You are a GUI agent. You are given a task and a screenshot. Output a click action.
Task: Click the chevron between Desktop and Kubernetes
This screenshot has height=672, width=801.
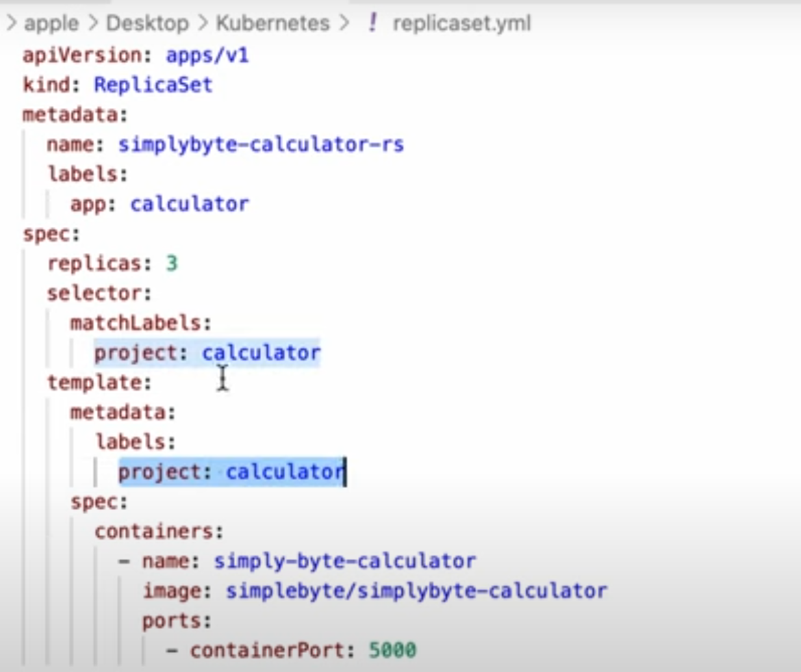click(203, 23)
